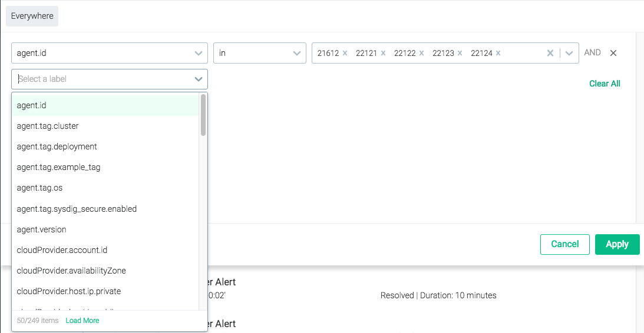Choose agent.version option
The image size is (644, 333).
105,229
